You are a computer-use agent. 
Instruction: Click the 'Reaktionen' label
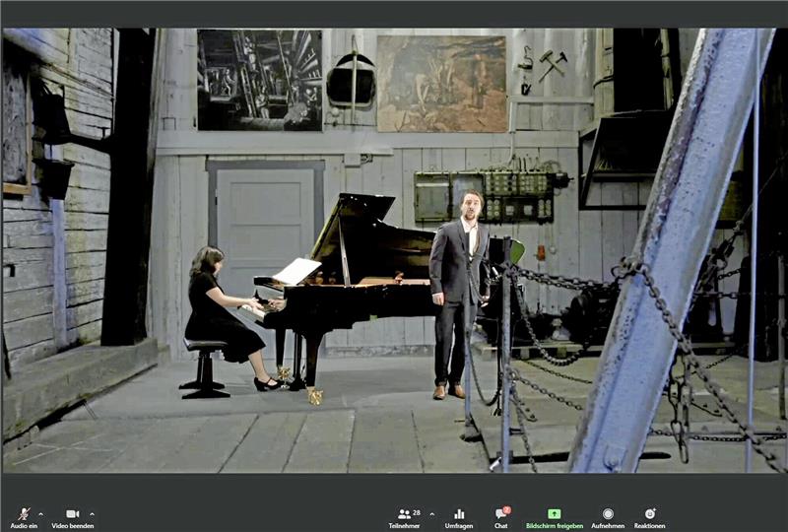pyautogui.click(x=649, y=526)
